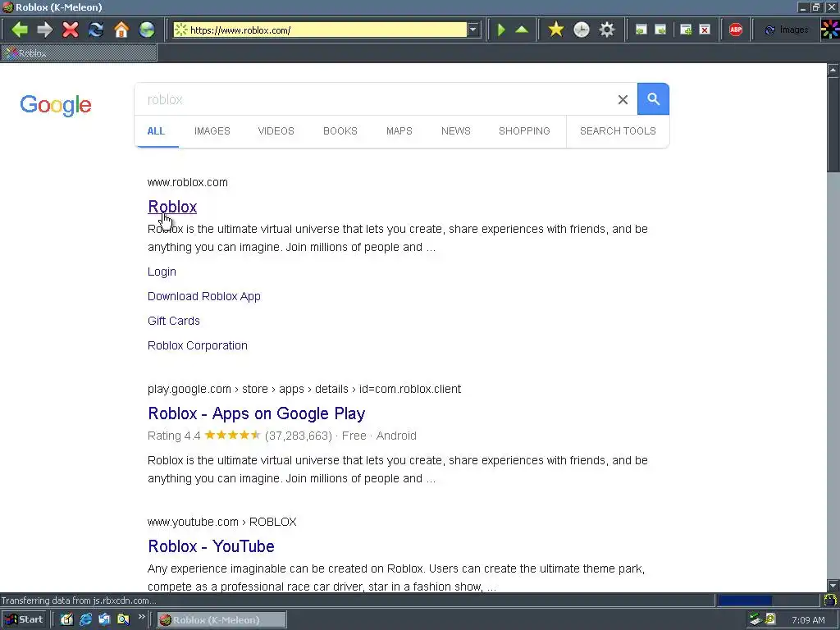Viewport: 840px width, 630px height.
Task: Click the URL address field
Action: [320, 30]
